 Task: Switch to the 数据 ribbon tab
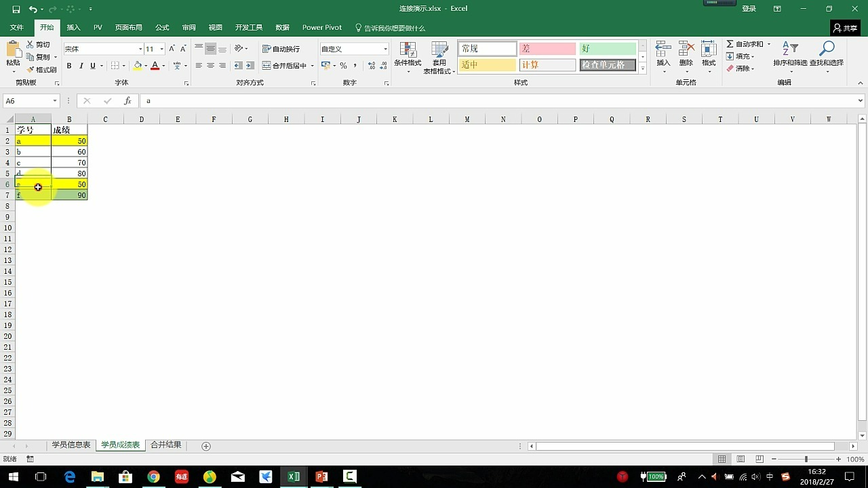pyautogui.click(x=281, y=27)
